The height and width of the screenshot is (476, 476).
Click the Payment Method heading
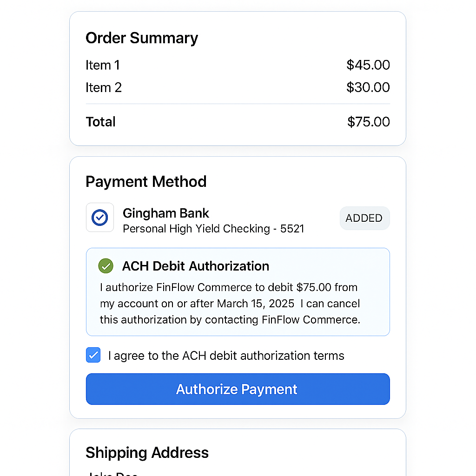pos(146,182)
